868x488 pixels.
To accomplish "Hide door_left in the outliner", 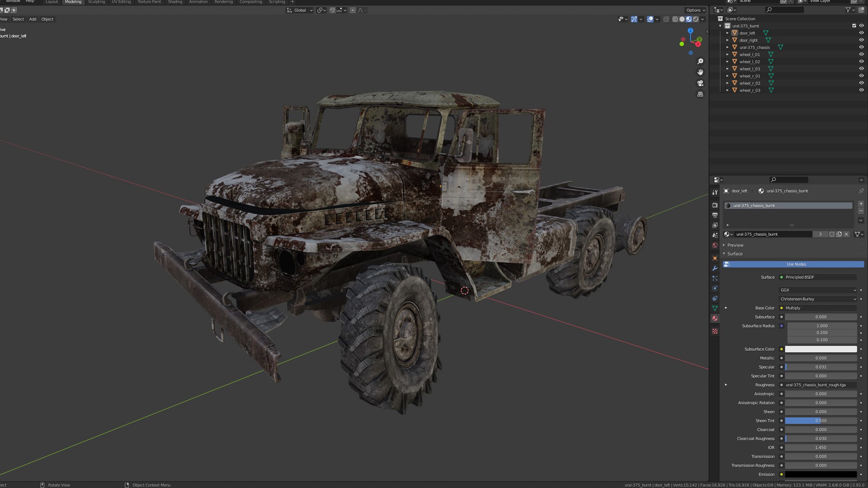I will (x=861, y=33).
